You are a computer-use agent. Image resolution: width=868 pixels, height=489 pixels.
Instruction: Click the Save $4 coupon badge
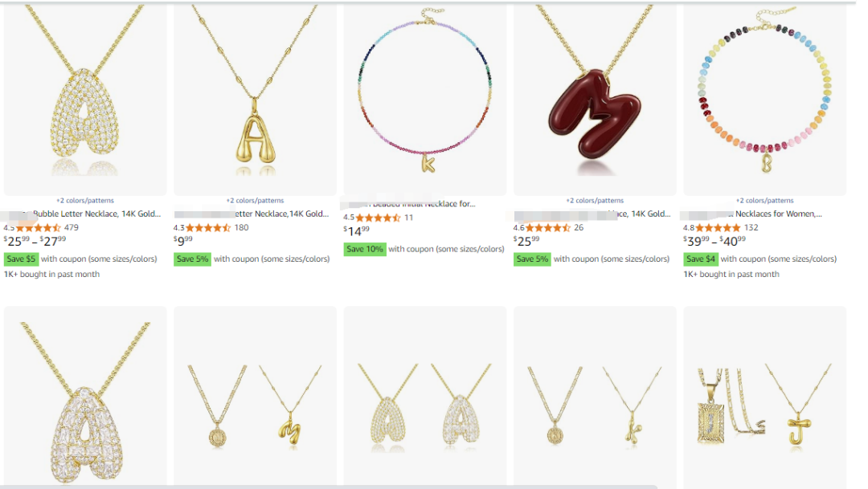(x=701, y=259)
